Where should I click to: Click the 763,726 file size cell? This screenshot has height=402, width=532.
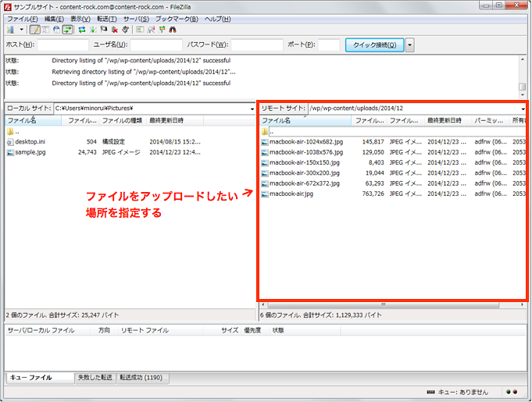[373, 194]
